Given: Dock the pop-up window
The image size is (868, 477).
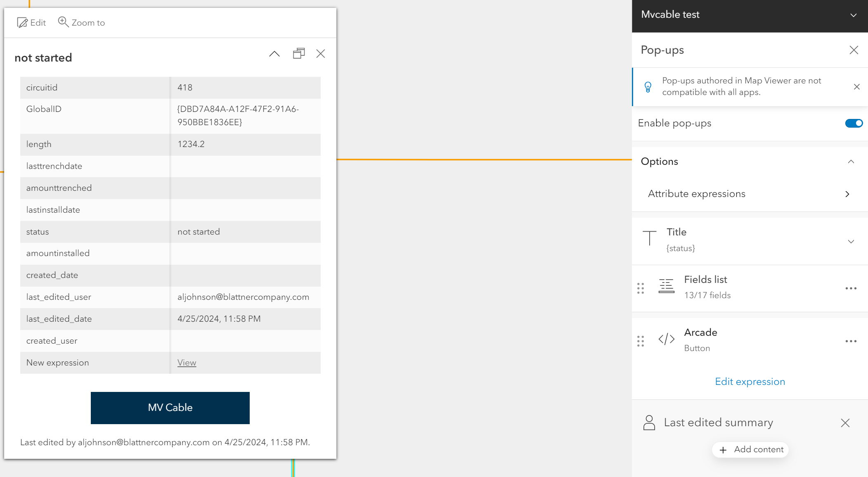Looking at the screenshot, I should tap(299, 54).
